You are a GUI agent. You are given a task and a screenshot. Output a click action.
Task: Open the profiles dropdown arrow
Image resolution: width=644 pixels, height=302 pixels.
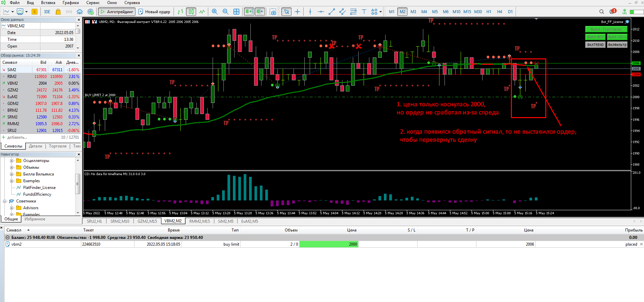pyautogui.click(x=27, y=12)
